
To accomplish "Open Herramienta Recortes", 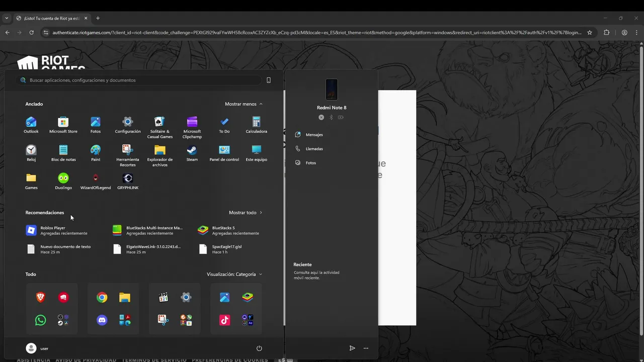I will [x=128, y=156].
